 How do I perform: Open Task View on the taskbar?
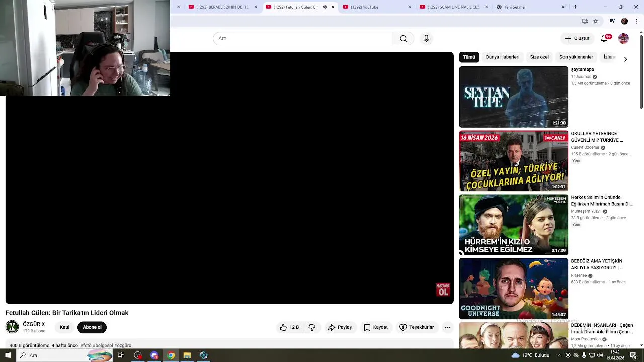pyautogui.click(x=121, y=355)
